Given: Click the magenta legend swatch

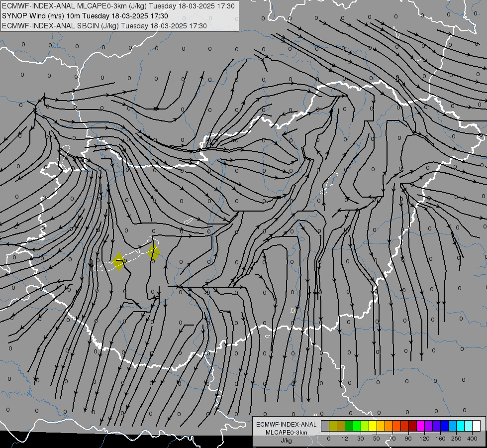Looking at the screenshot, I should [x=421, y=426].
